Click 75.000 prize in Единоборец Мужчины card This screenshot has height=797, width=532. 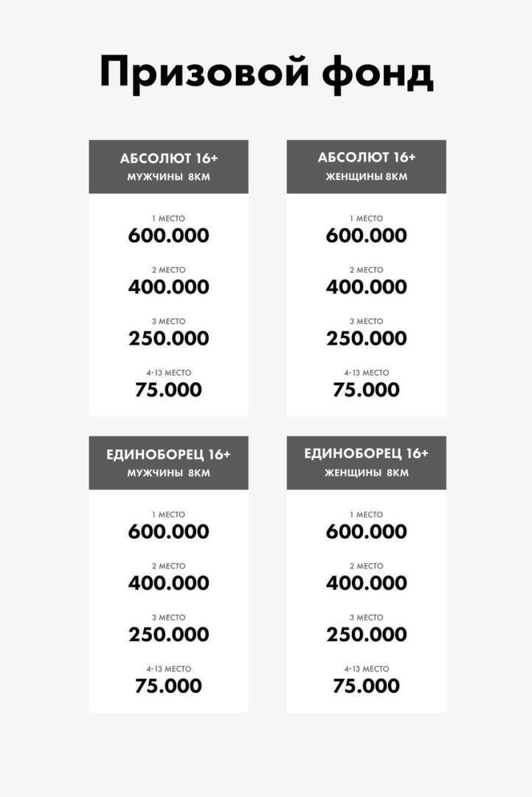click(x=168, y=686)
